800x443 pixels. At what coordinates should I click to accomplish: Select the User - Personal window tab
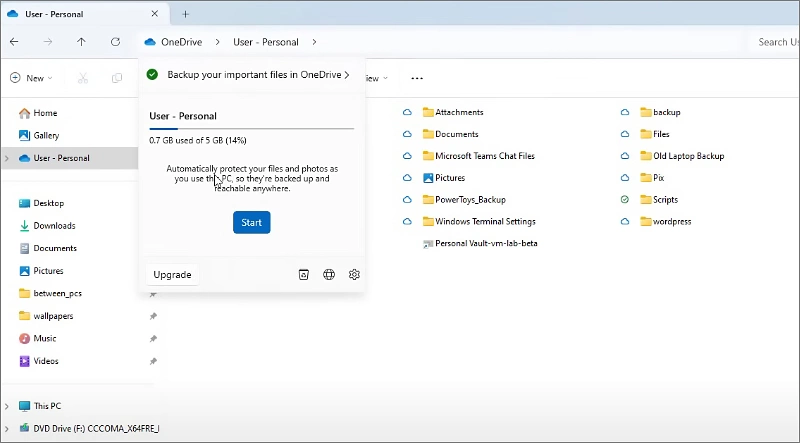[84, 14]
